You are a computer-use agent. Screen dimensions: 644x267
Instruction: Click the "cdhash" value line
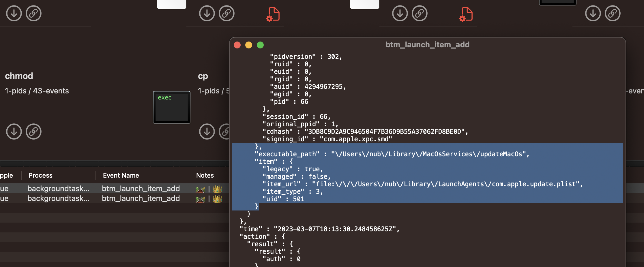365,131
